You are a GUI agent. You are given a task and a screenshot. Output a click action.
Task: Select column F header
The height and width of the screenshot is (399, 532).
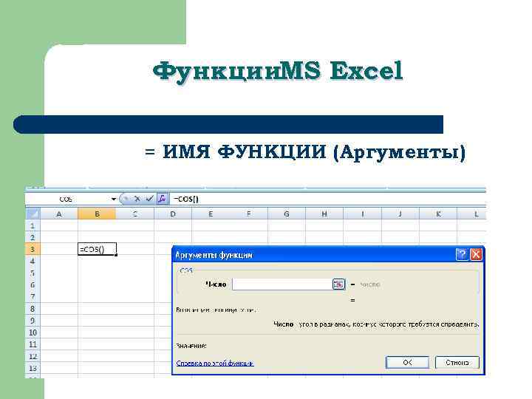[x=249, y=214]
